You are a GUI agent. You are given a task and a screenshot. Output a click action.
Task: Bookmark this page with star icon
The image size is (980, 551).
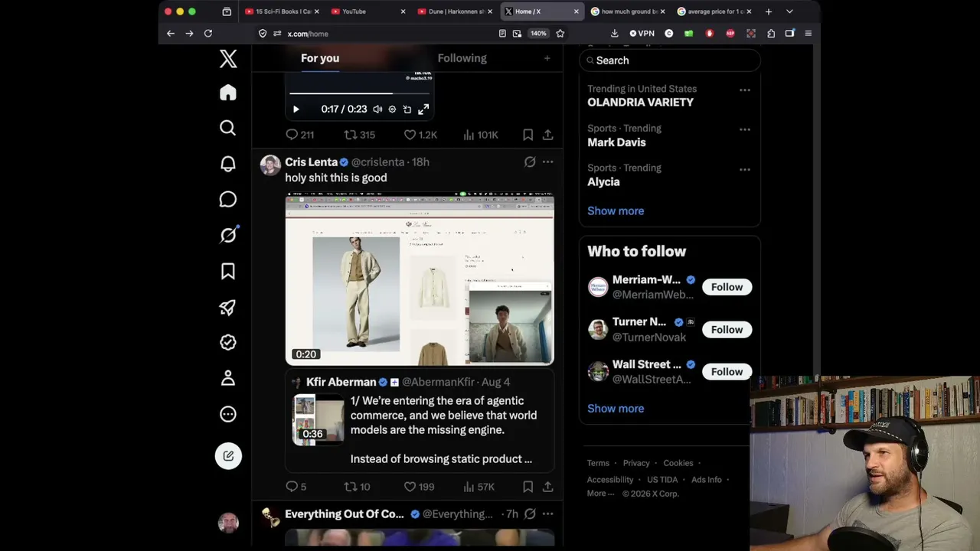coord(560,34)
